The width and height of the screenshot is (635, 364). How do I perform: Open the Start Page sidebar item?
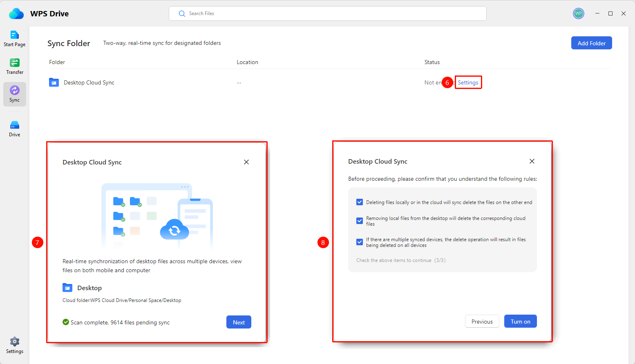pyautogui.click(x=15, y=39)
